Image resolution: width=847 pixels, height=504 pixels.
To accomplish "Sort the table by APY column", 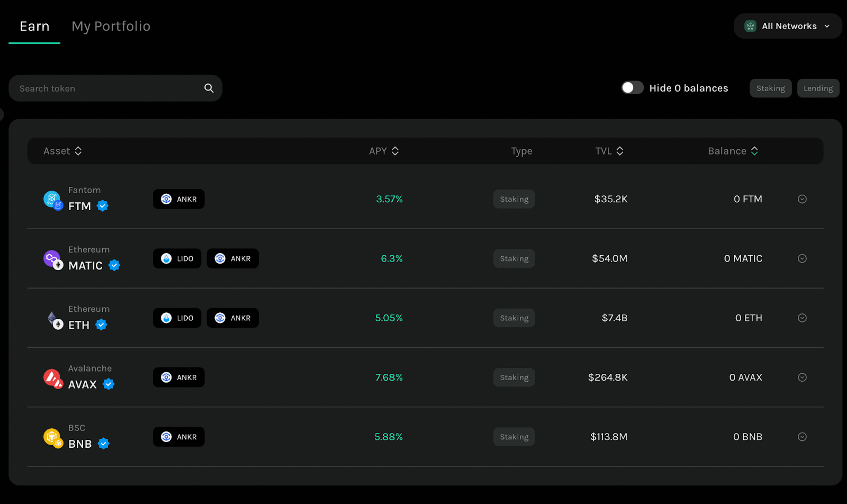I will click(384, 151).
